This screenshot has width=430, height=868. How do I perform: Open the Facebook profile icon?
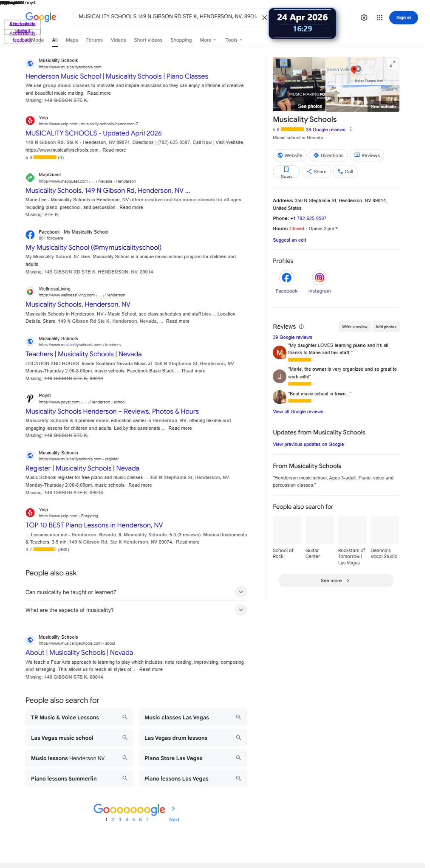click(286, 278)
